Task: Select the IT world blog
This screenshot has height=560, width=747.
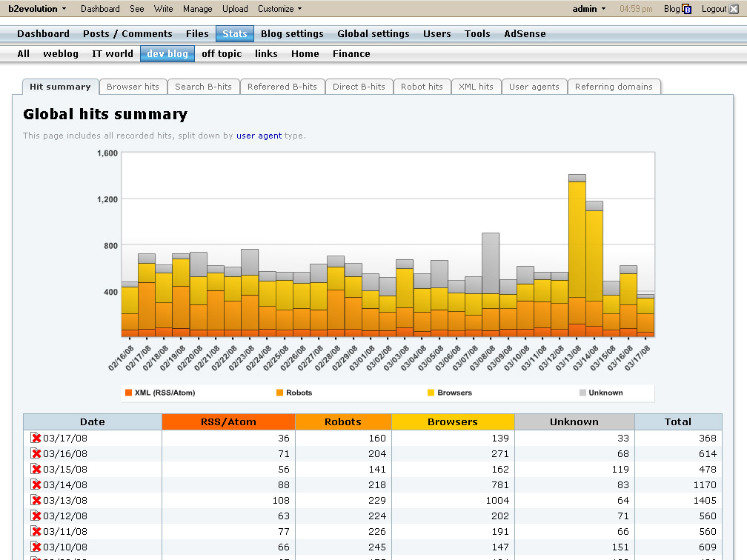Action: pyautogui.click(x=113, y=53)
